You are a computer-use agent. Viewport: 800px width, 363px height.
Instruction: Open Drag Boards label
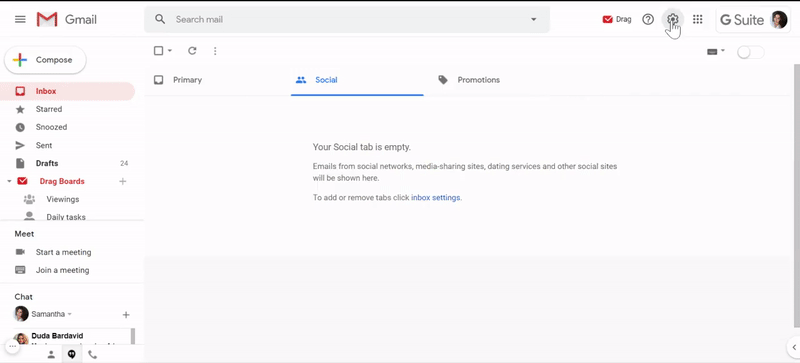point(62,181)
